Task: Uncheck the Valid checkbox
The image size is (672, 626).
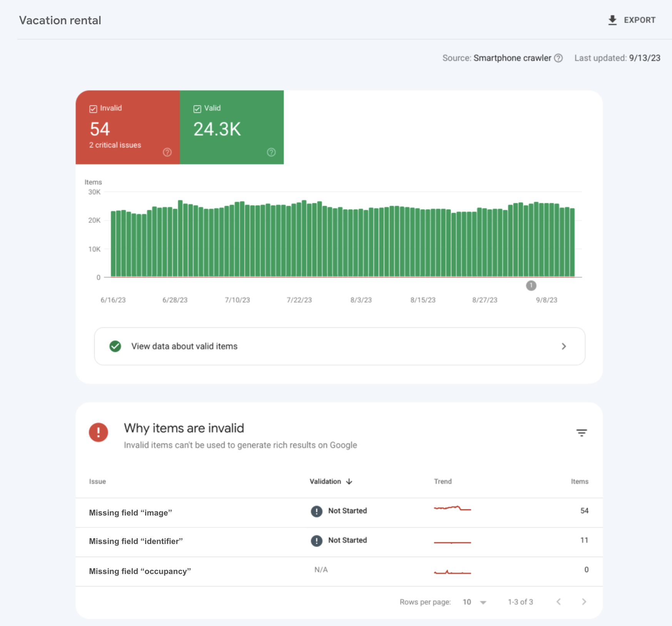Action: click(197, 109)
